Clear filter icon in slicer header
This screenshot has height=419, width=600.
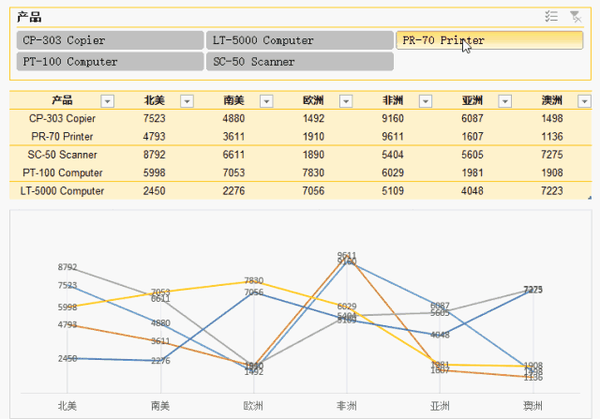tap(576, 16)
